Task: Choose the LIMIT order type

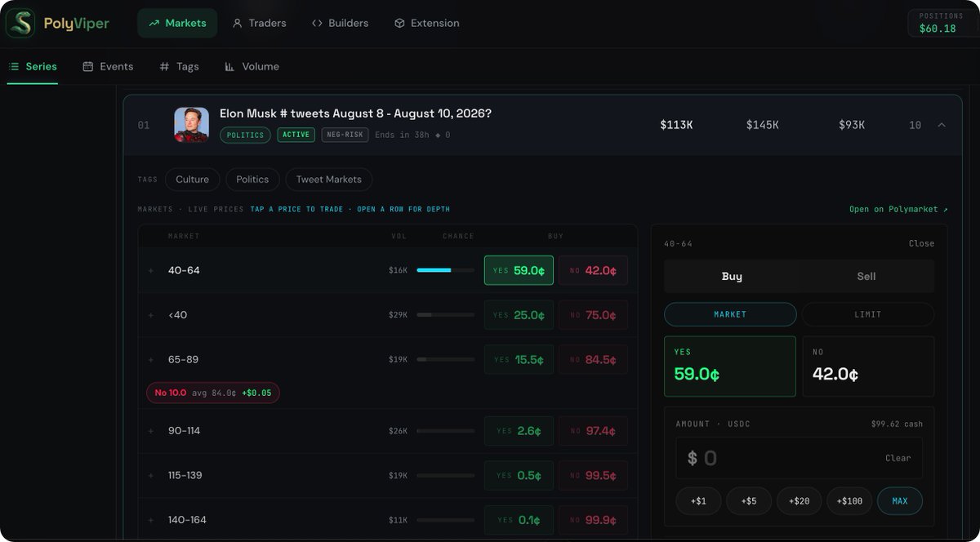Action: pyautogui.click(x=868, y=314)
